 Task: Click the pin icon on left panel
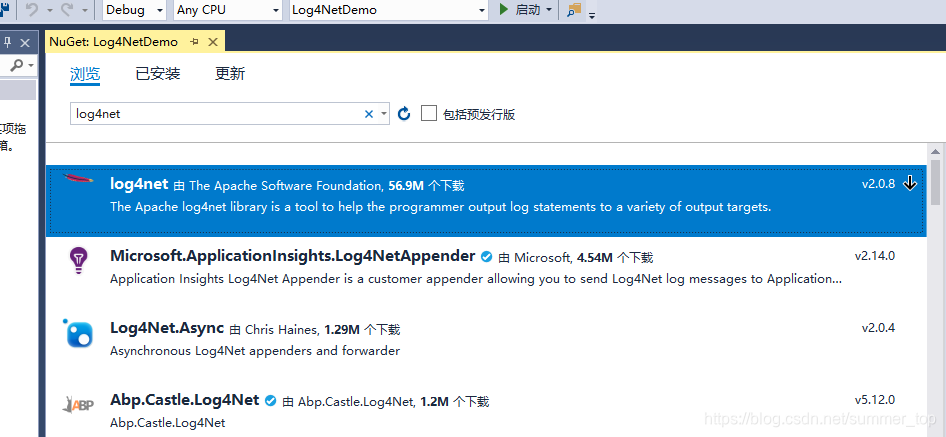7,42
